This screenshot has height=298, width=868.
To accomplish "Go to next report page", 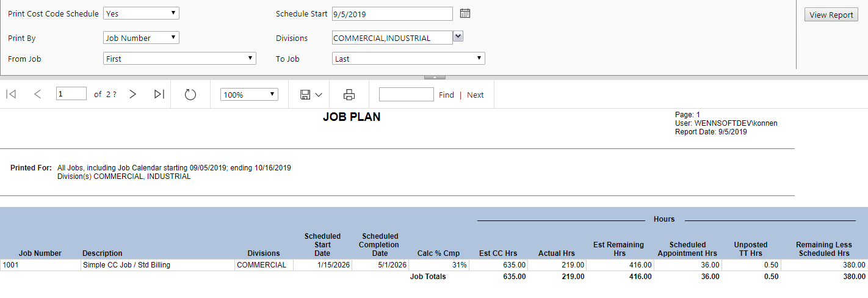I will coord(132,94).
